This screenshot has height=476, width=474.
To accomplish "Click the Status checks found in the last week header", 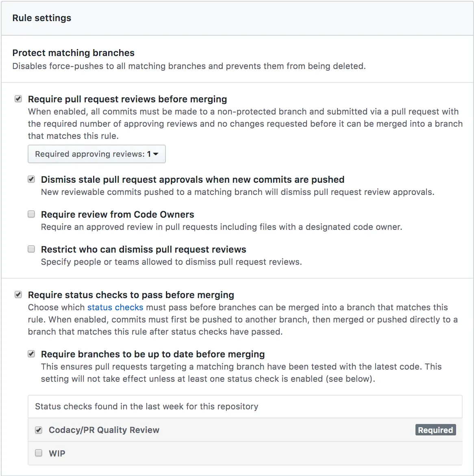I will tap(146, 407).
